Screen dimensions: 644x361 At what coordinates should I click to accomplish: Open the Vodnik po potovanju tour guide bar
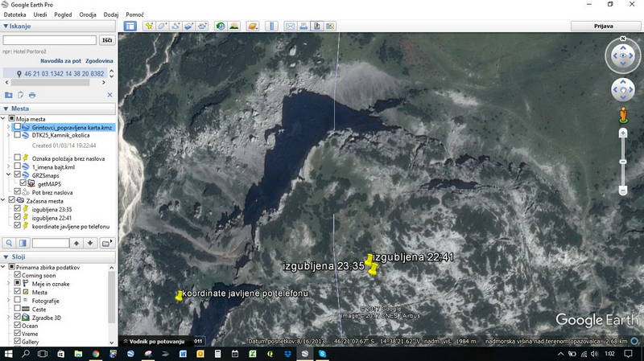point(155,342)
